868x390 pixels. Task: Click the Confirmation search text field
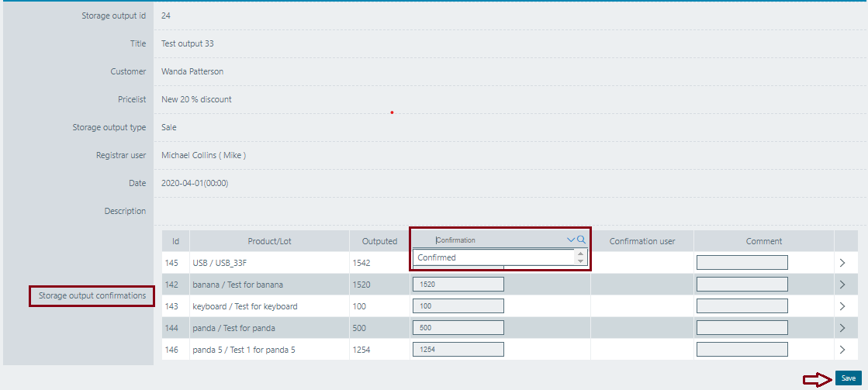[496, 240]
